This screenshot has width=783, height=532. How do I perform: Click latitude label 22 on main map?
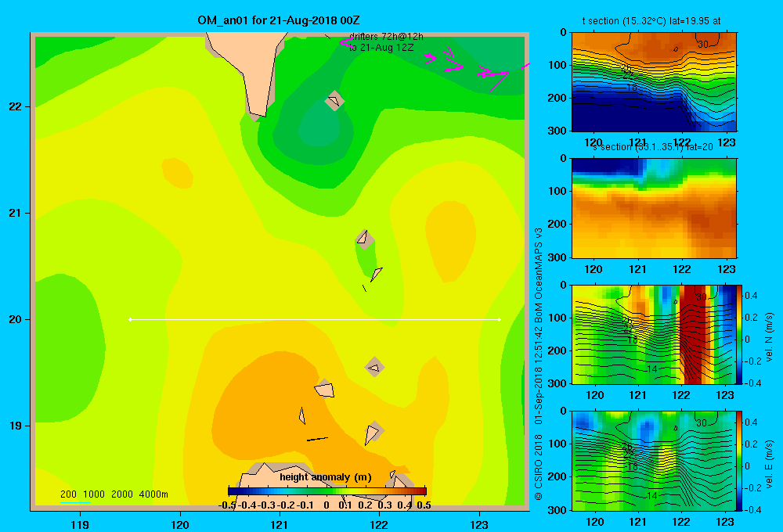point(16,107)
